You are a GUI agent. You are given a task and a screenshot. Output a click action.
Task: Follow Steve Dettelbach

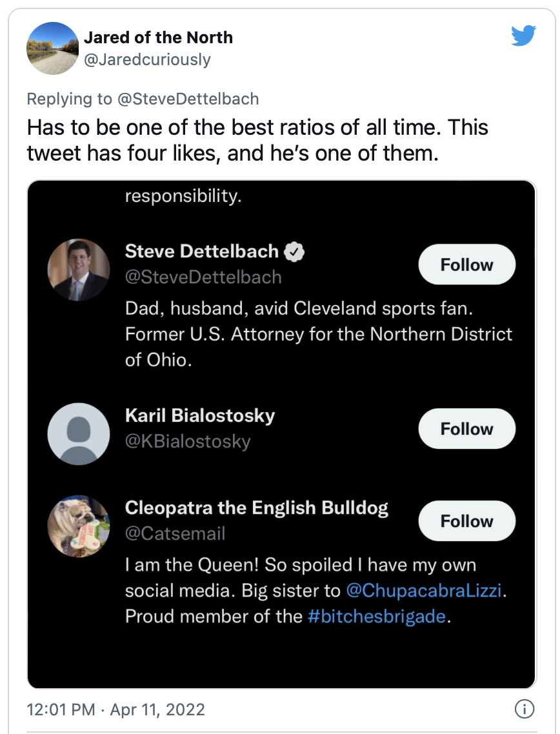[466, 265]
